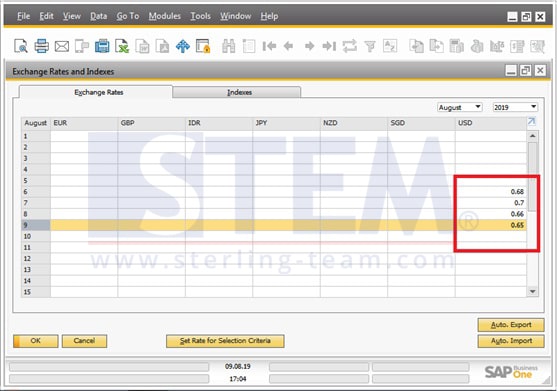
Task: Click the Sort Table A-Z icon
Action: [x=390, y=46]
